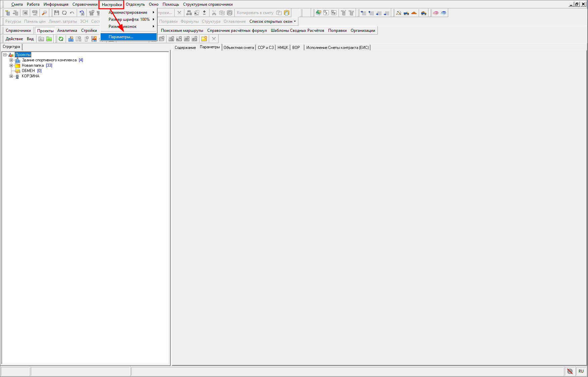The width and height of the screenshot is (588, 377).
Task: Click the orange bricks materials icon
Action: point(414,13)
